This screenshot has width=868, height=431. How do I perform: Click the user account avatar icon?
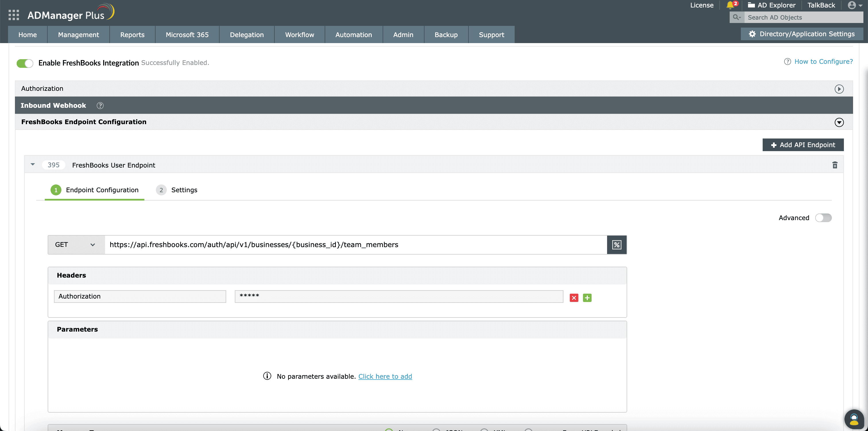852,5
